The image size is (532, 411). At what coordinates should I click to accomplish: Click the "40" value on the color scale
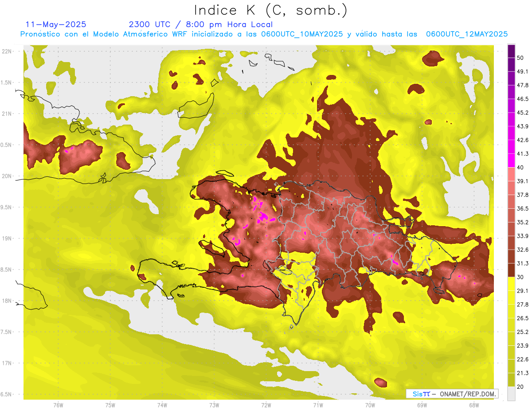click(521, 168)
